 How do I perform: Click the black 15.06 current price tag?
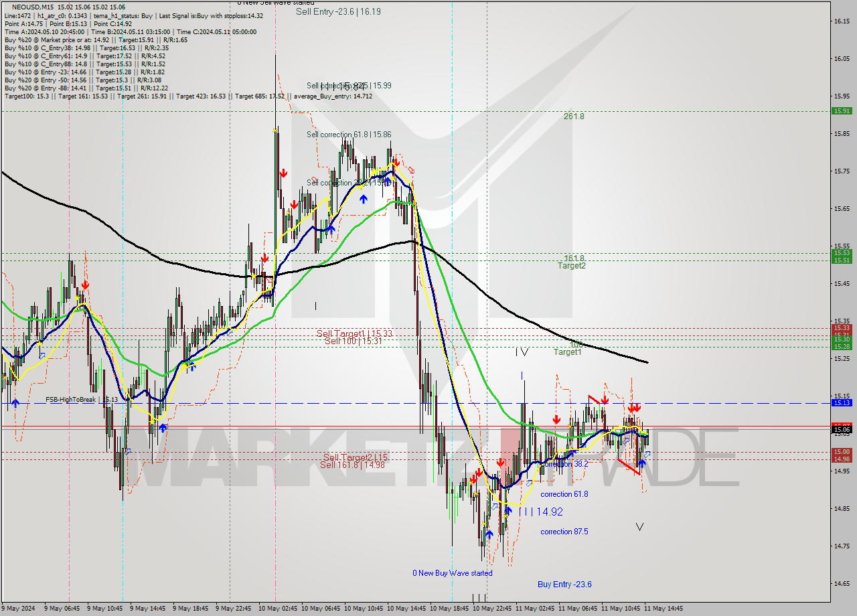(x=841, y=430)
